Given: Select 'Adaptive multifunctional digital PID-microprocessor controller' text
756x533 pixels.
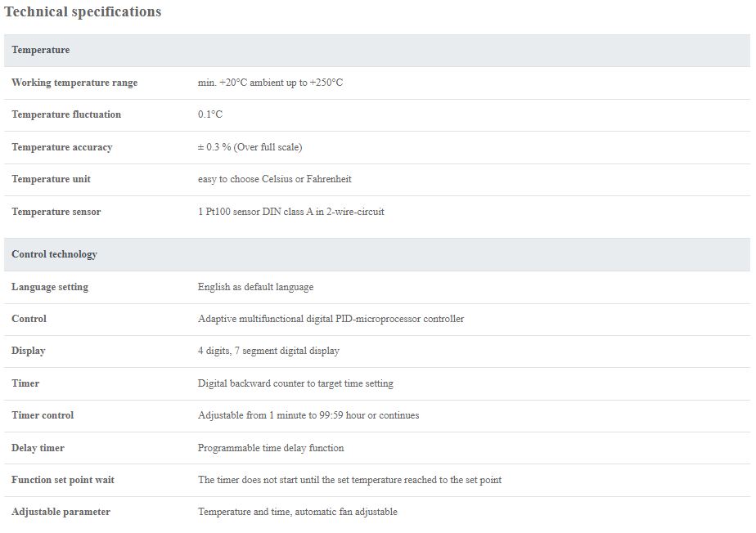Looking at the screenshot, I should (x=331, y=319).
